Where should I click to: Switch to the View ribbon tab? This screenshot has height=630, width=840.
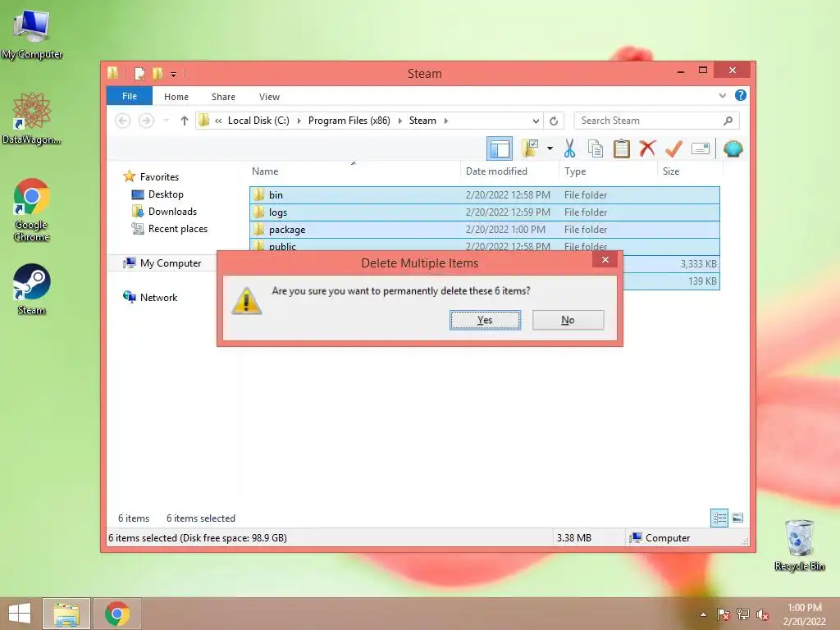(269, 97)
